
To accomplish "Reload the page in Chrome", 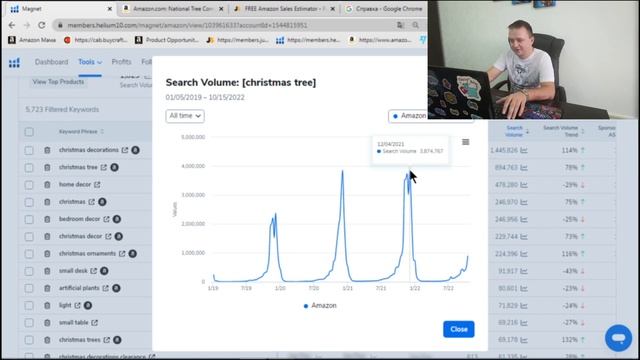I will click(x=42, y=25).
